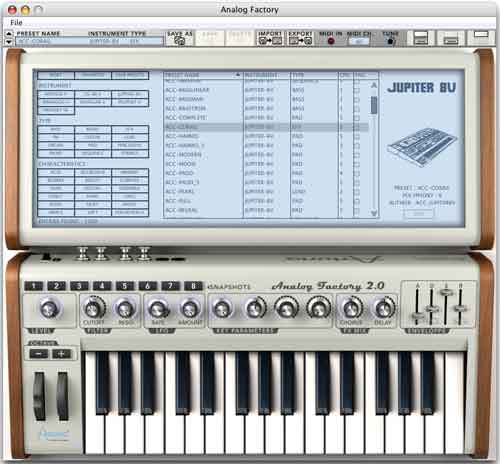The width and height of the screenshot is (500, 464).
Task: Mark ACC-MODERN as favorite checkbox
Action: click(357, 155)
